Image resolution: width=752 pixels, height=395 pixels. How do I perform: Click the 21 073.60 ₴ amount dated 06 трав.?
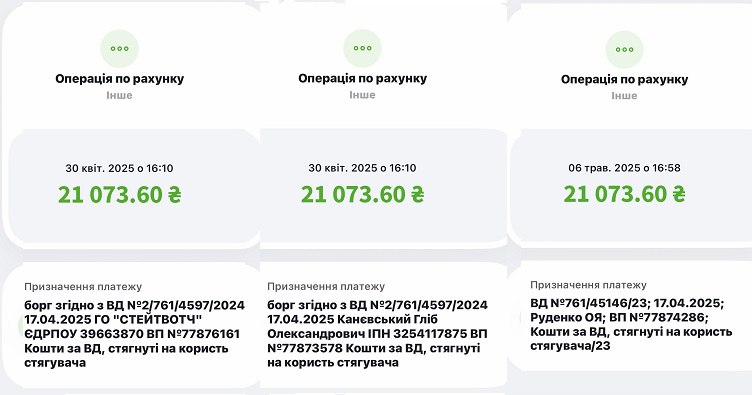(x=624, y=194)
